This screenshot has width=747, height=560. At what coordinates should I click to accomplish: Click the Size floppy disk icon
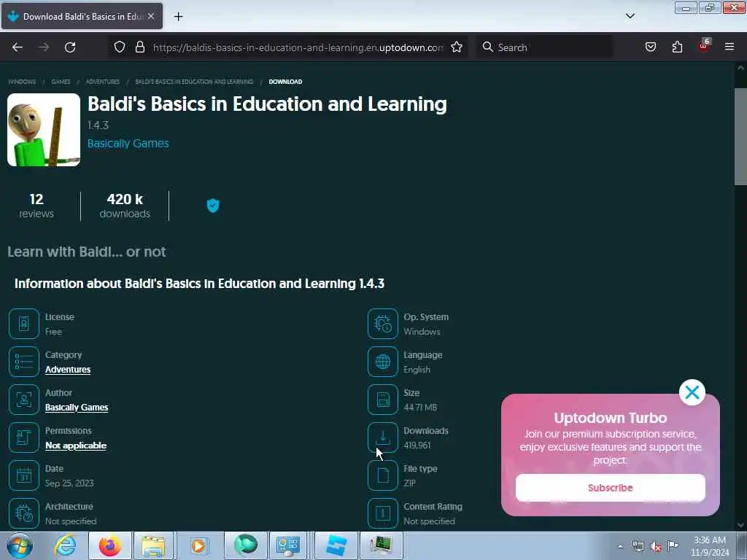(382, 400)
